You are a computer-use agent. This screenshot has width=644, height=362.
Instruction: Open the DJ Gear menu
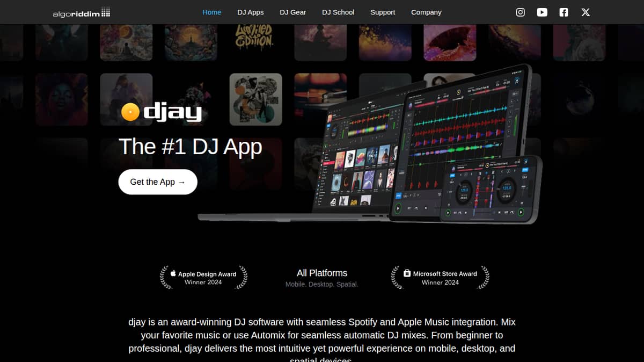(293, 12)
